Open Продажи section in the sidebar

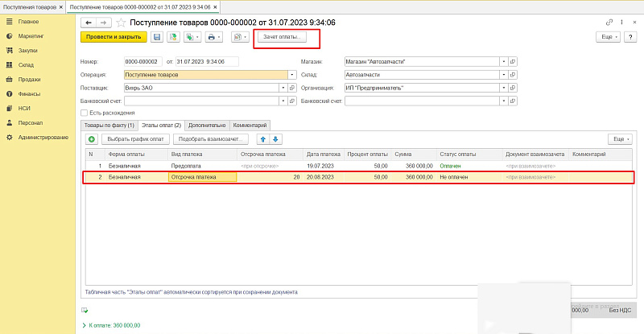(30, 79)
